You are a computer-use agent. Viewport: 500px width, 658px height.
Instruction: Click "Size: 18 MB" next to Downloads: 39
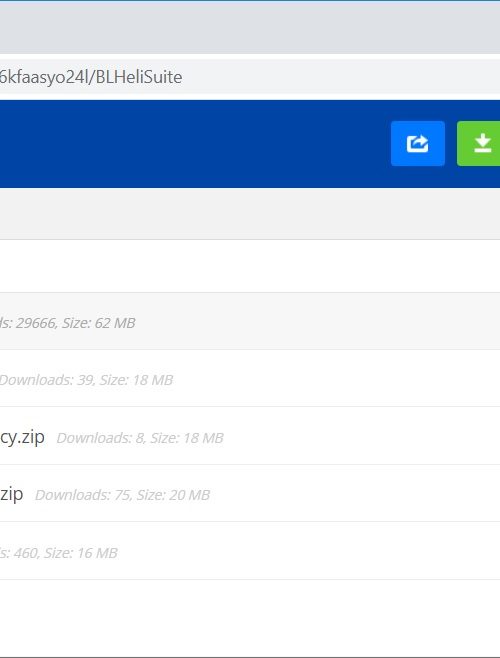coord(136,380)
